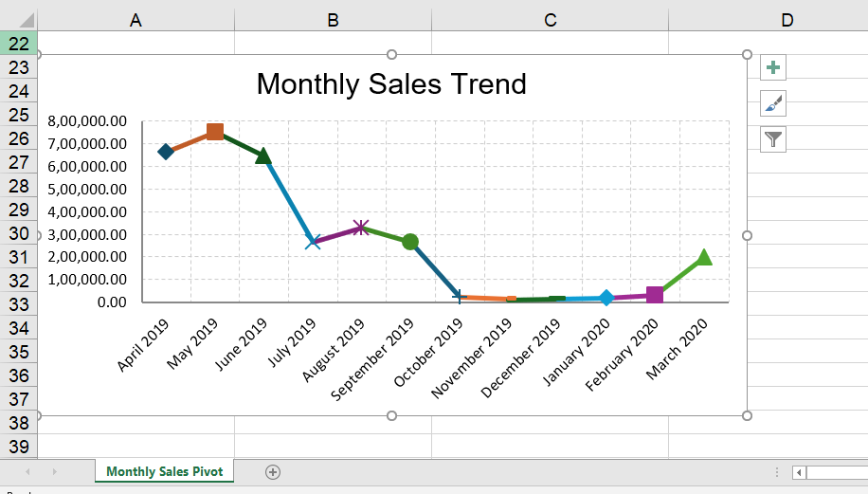Click horizontal scrollbar left arrow
Viewport: 868px width, 494px height.
pos(799,472)
